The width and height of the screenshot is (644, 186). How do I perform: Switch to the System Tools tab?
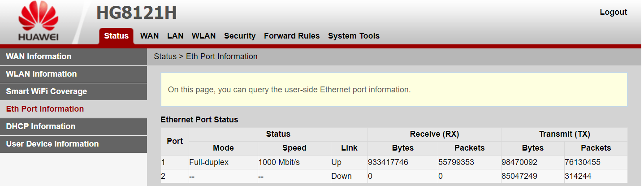pos(354,36)
